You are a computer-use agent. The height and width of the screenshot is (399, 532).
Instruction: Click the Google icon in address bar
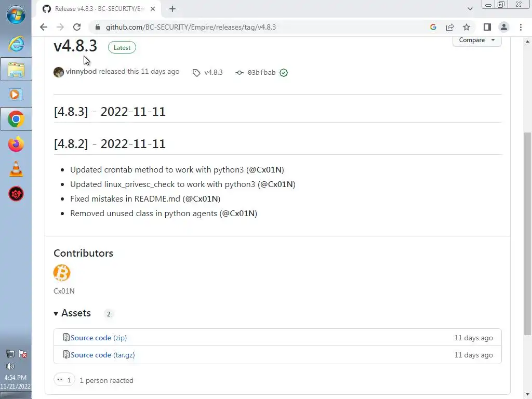433,27
